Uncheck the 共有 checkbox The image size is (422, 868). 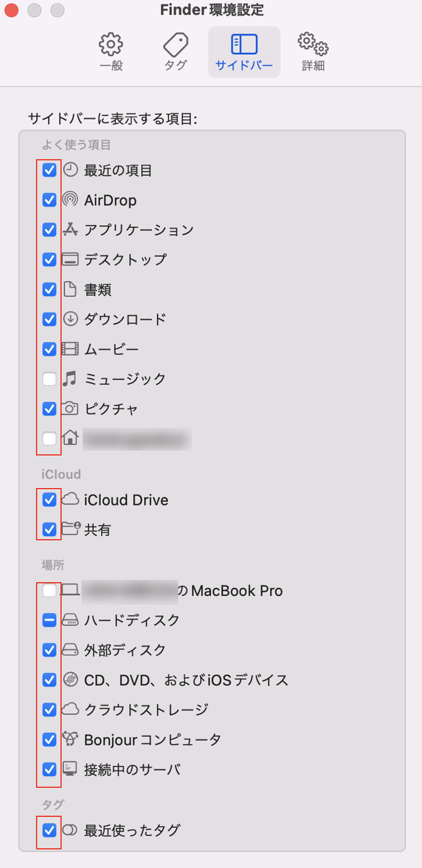(x=49, y=530)
